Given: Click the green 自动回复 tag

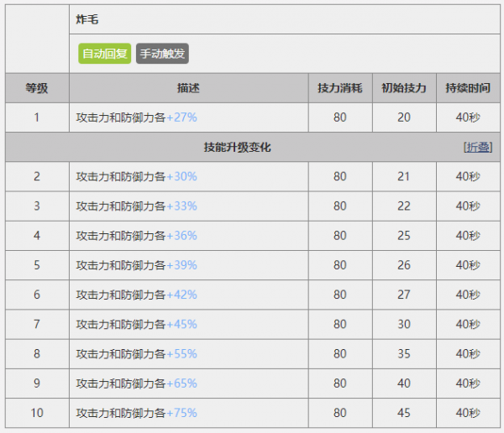Looking at the screenshot, I should point(105,55).
